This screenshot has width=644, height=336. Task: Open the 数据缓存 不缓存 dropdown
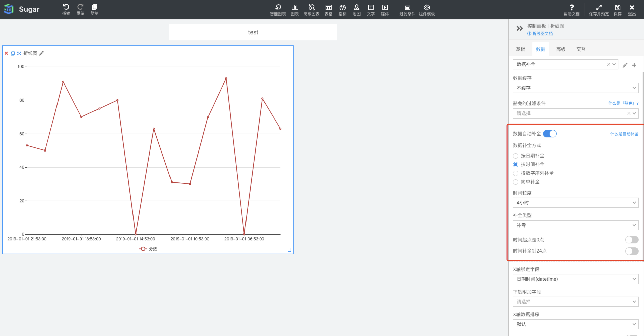pos(576,88)
